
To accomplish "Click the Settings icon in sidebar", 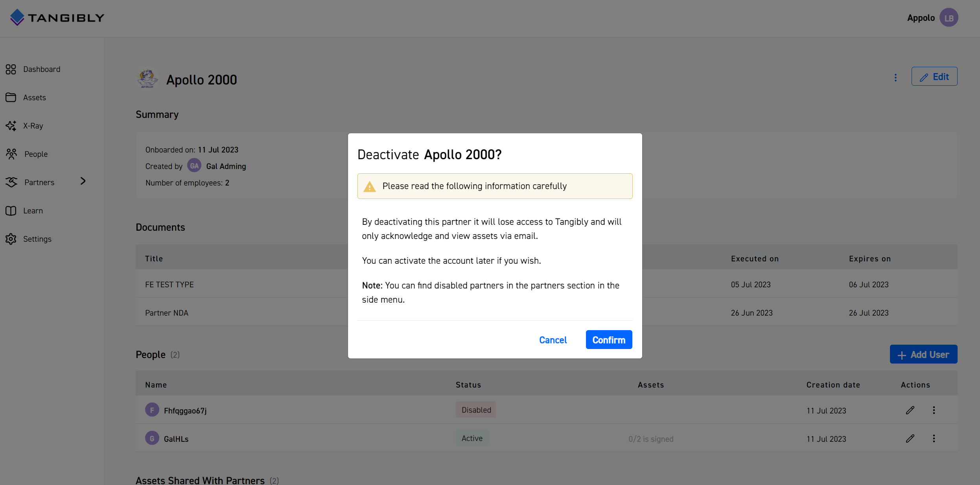I will pos(11,239).
